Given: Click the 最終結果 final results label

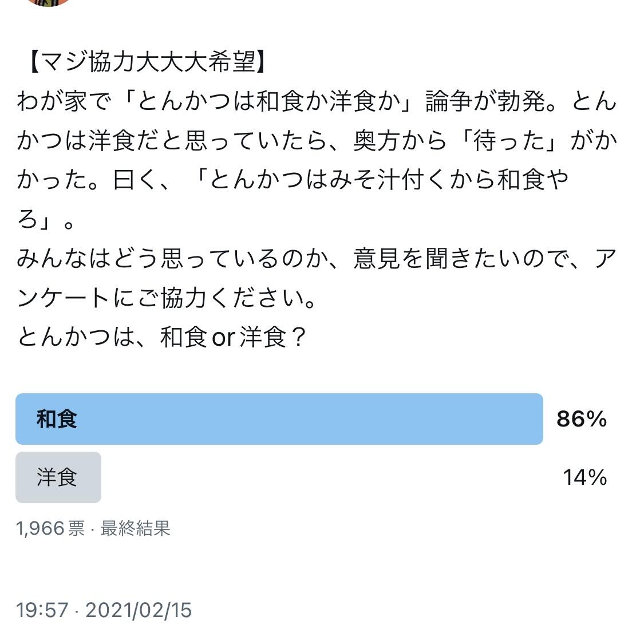Looking at the screenshot, I should tap(136, 528).
